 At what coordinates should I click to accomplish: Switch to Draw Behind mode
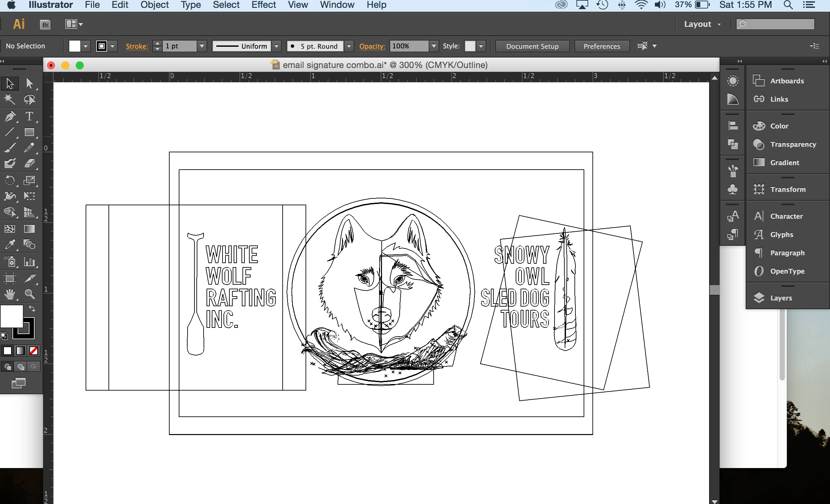point(21,366)
